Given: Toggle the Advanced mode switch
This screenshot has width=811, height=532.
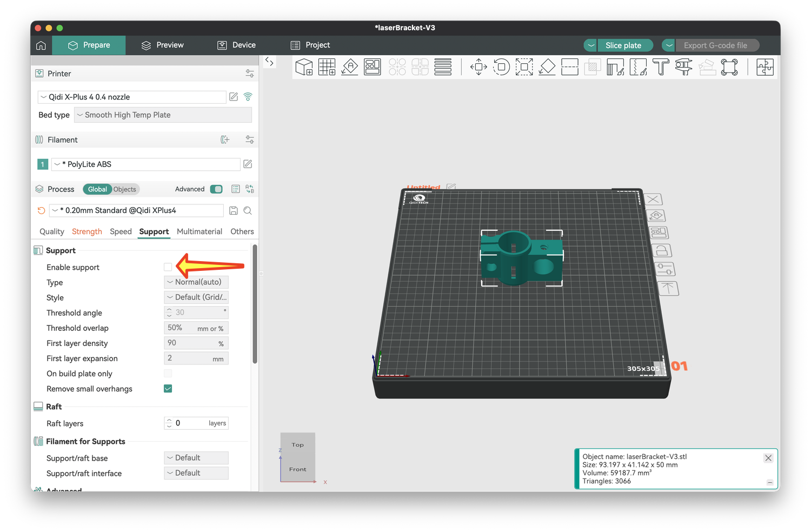Looking at the screenshot, I should coord(216,189).
